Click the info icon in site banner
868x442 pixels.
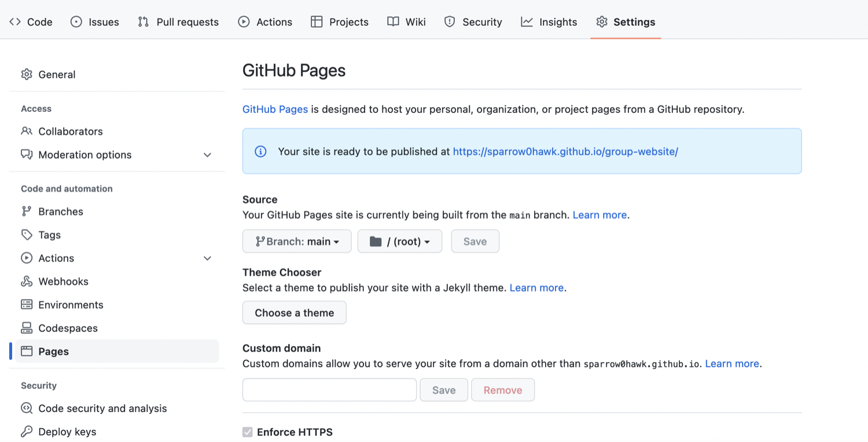click(x=260, y=152)
